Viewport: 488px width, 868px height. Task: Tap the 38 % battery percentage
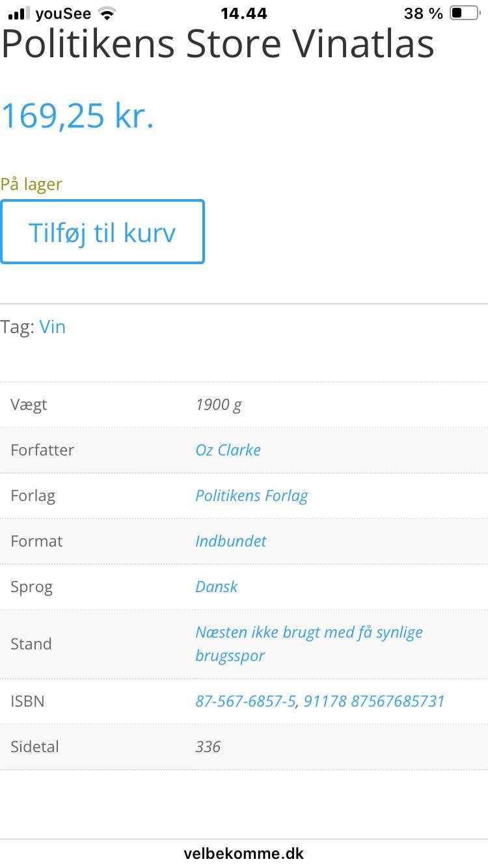coord(423,14)
